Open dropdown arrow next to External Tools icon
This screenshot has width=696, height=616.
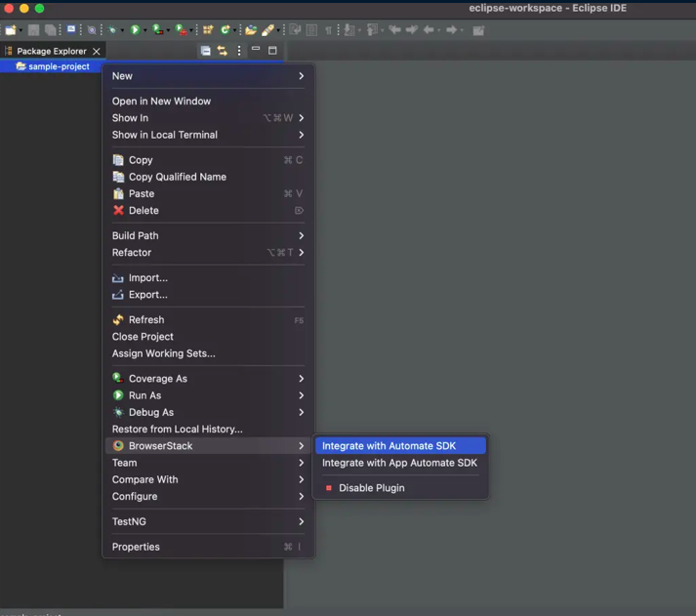pyautogui.click(x=191, y=30)
